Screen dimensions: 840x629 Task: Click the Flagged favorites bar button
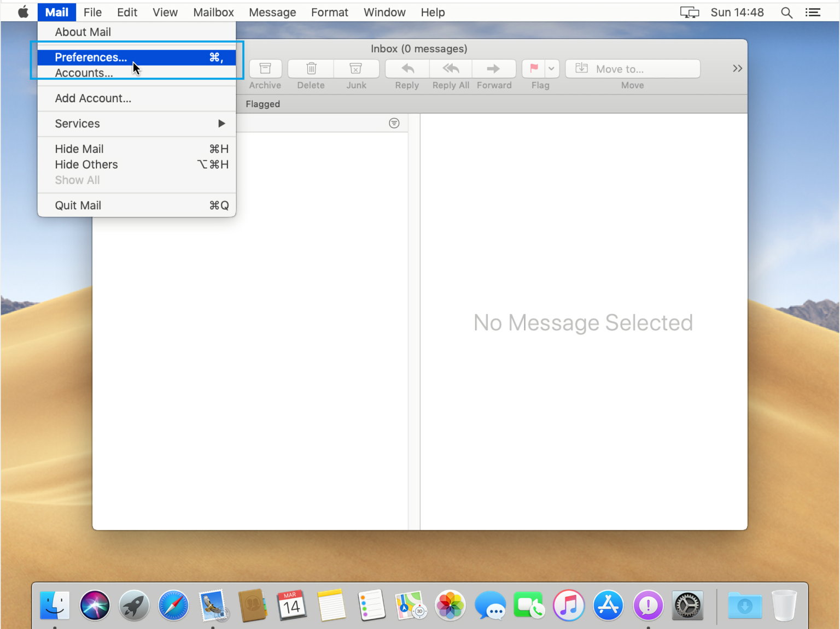[262, 104]
